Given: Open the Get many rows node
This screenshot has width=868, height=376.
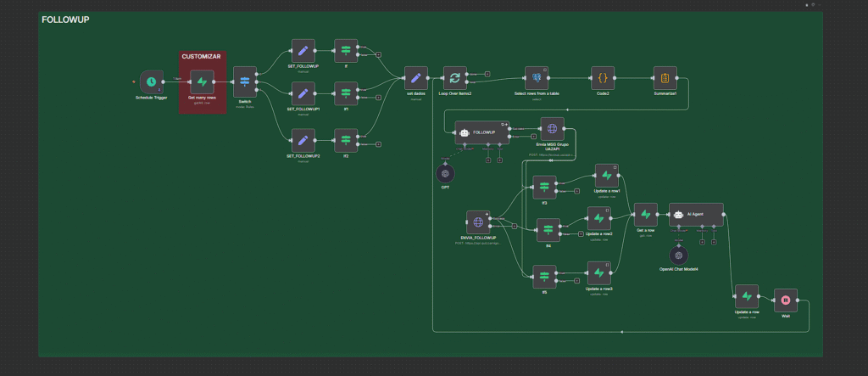Looking at the screenshot, I should (202, 81).
